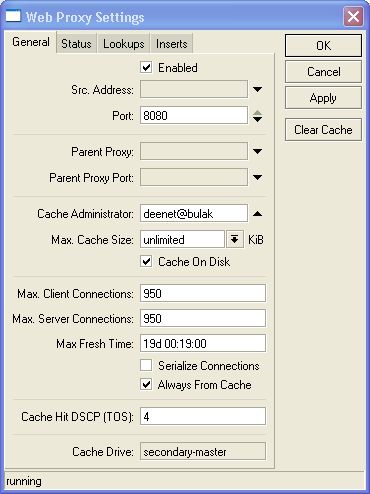The width and height of the screenshot is (370, 494).
Task: Toggle Always From Cache checkbox
Action: tap(146, 385)
